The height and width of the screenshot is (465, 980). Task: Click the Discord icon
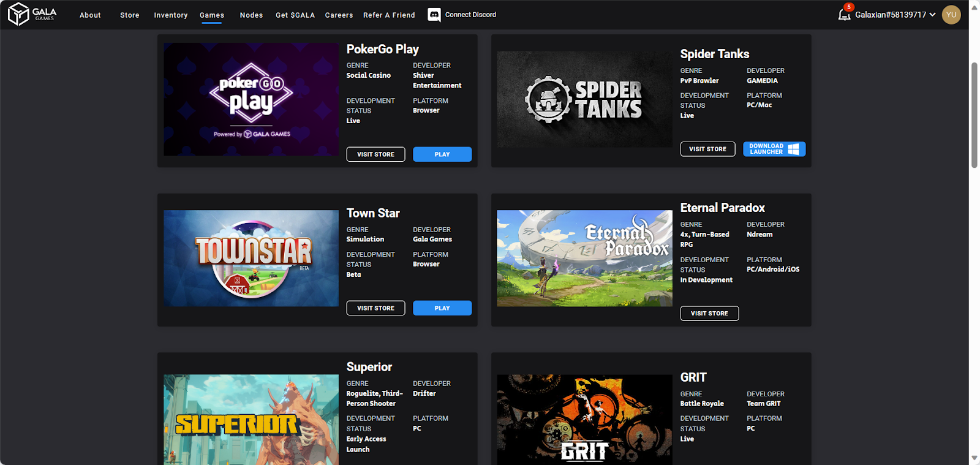point(434,15)
